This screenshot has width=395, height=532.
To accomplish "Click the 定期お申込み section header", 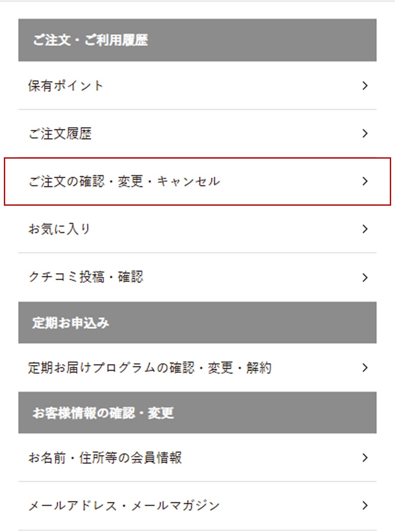I will (x=70, y=323).
